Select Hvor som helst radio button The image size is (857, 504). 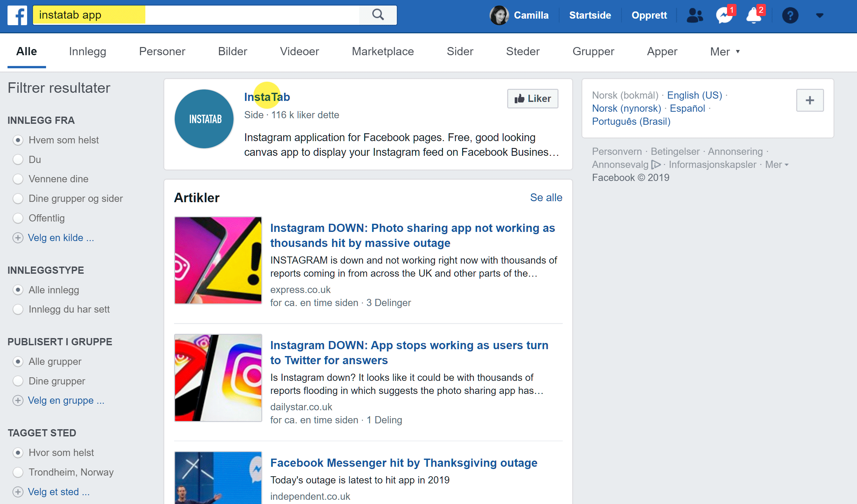[18, 453]
